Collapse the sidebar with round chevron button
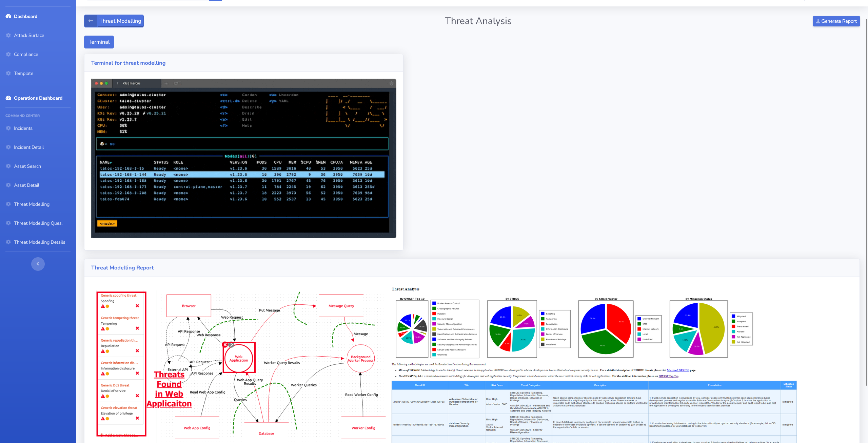 [38, 264]
